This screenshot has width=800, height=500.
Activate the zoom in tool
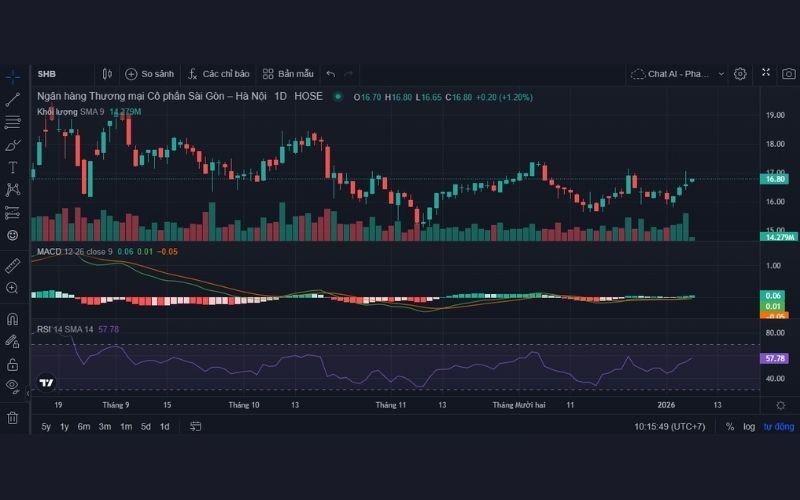pyautogui.click(x=13, y=288)
